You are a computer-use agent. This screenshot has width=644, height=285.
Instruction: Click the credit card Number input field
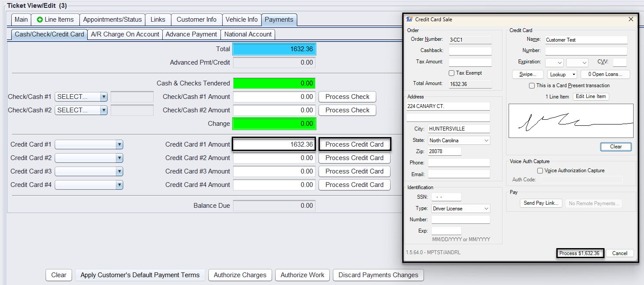(586, 51)
